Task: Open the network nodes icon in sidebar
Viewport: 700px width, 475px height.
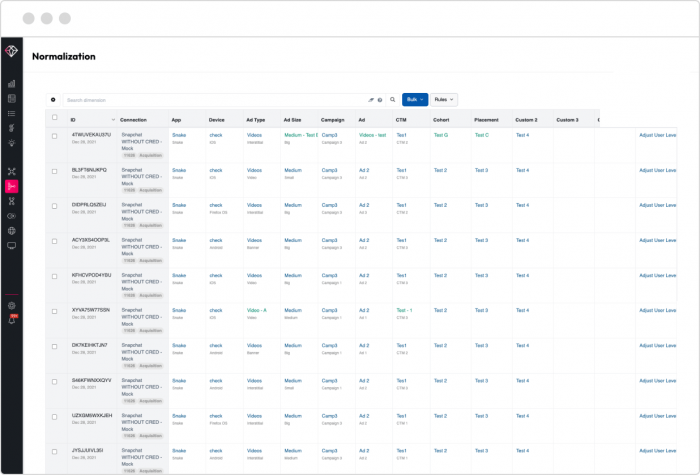Action: coord(12,171)
